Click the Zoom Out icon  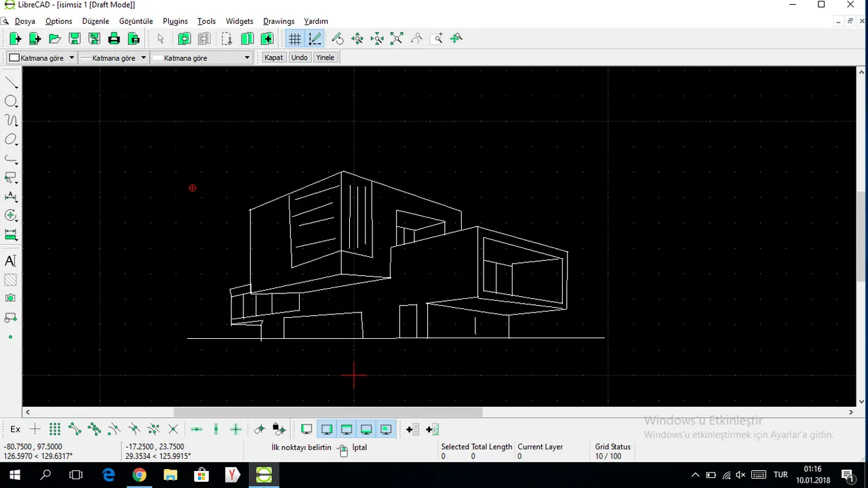click(377, 39)
